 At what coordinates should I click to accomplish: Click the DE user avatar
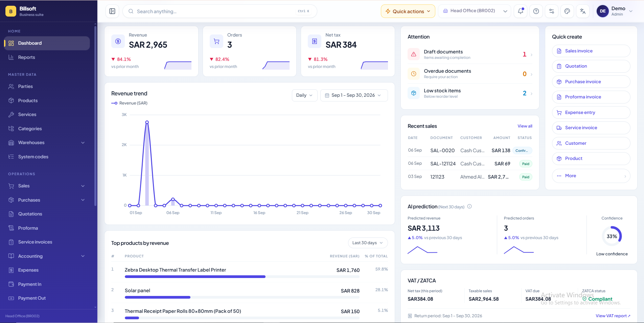tap(603, 11)
